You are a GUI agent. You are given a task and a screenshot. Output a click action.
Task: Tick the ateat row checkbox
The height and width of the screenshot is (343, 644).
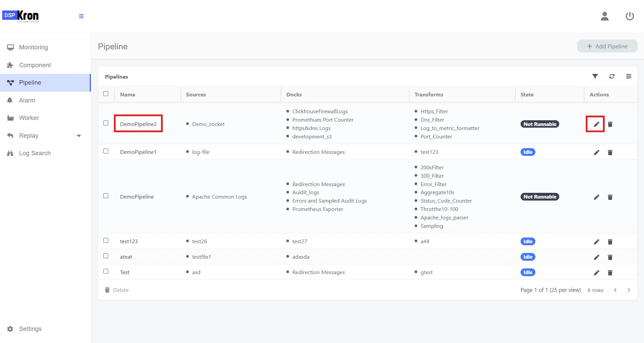pos(106,256)
